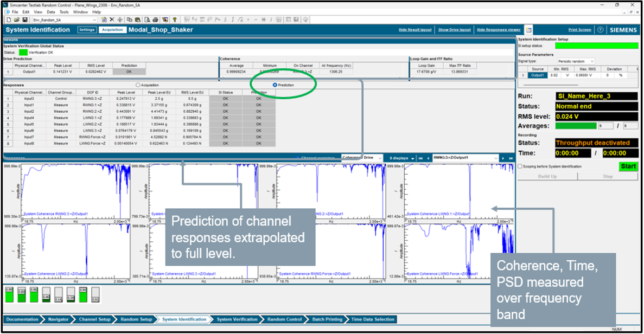Select the Prediction radio button
Image resolution: width=644 pixels, height=334 pixels.
[276, 85]
